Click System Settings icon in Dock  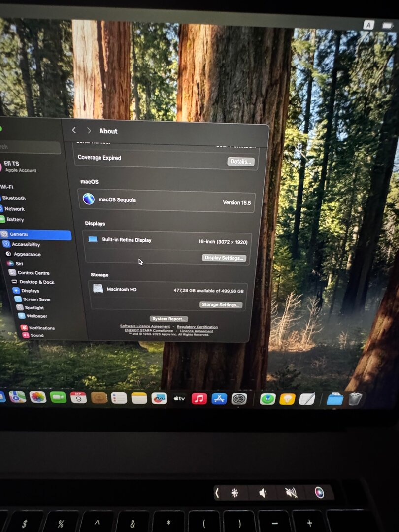coord(239,399)
